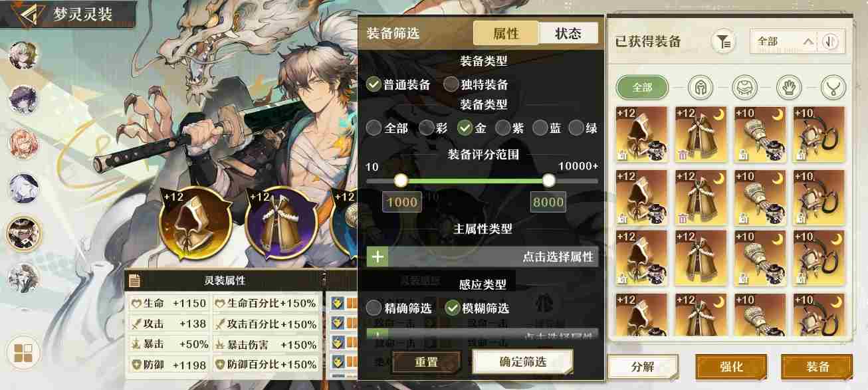This screenshot has width=868, height=390.
Task: Open the 全部 sort dropdown
Action: click(x=785, y=42)
